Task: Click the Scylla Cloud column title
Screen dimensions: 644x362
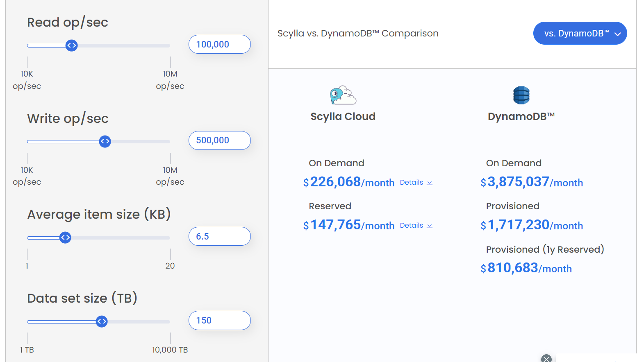Action: pos(343,116)
